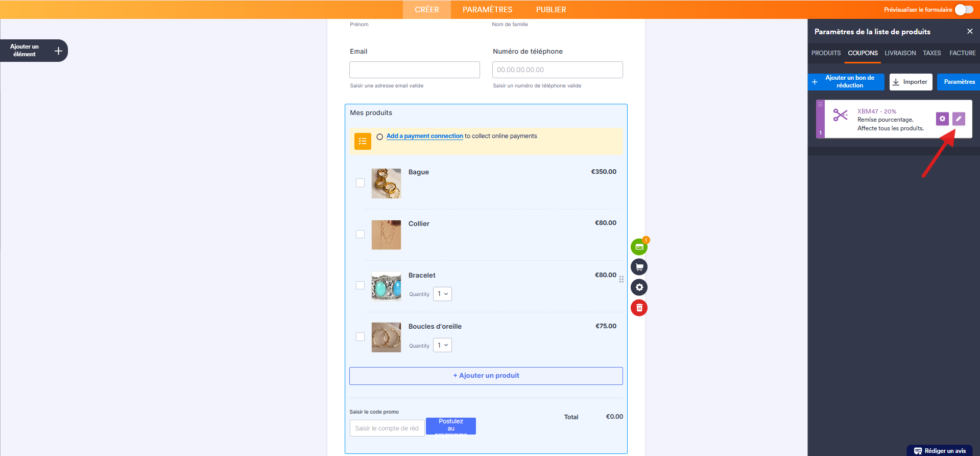Click into the Email input field
The height and width of the screenshot is (456, 980).
coord(414,70)
